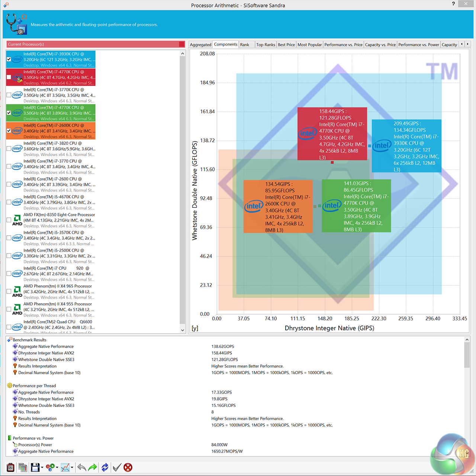Uncheck the i7-2600K processor checkbox
Viewport: 476px width, 476px height.
pos(9,131)
